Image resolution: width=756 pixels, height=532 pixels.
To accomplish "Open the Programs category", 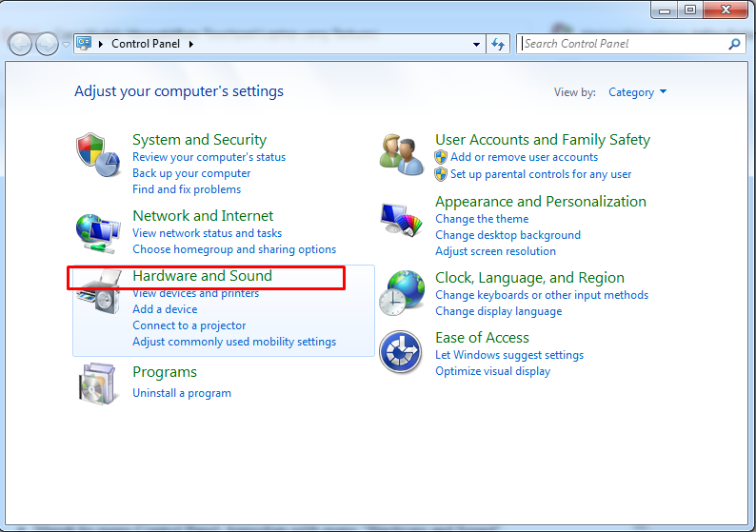I will point(165,372).
